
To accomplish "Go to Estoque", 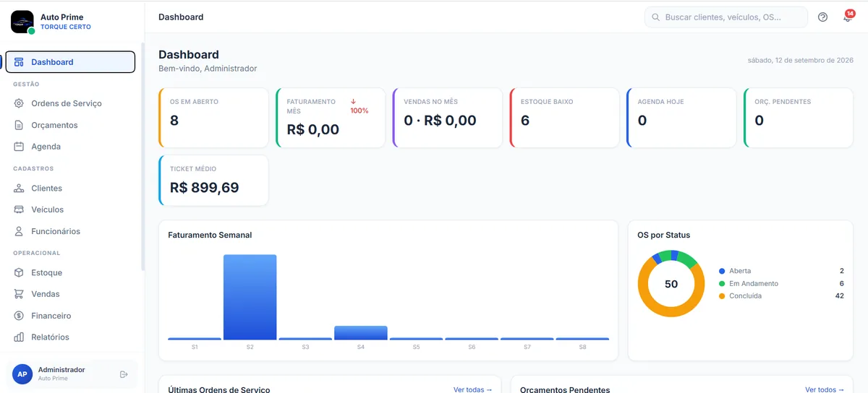I will [x=70, y=272].
